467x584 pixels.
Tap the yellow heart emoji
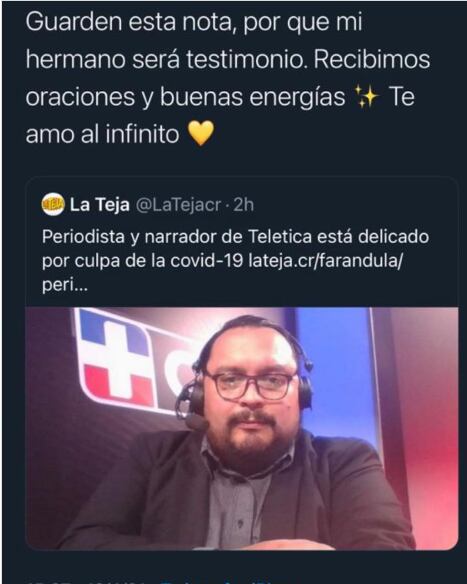coord(201,133)
